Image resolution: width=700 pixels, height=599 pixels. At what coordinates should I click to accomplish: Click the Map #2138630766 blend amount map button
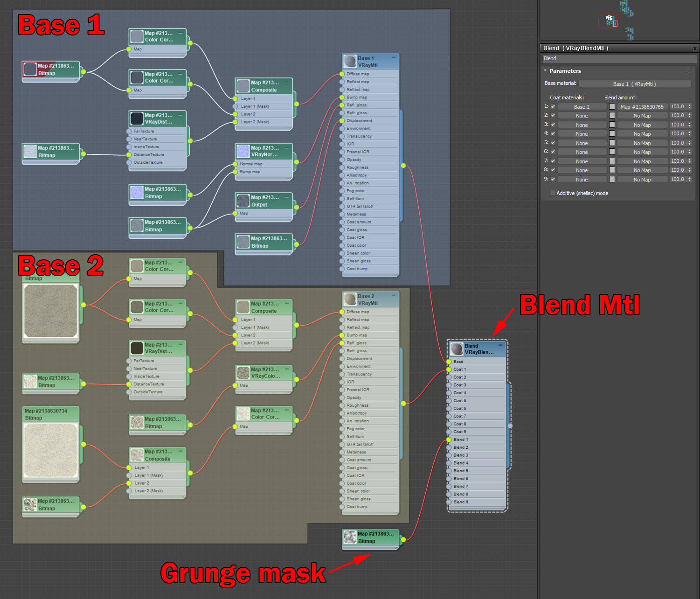[x=642, y=107]
